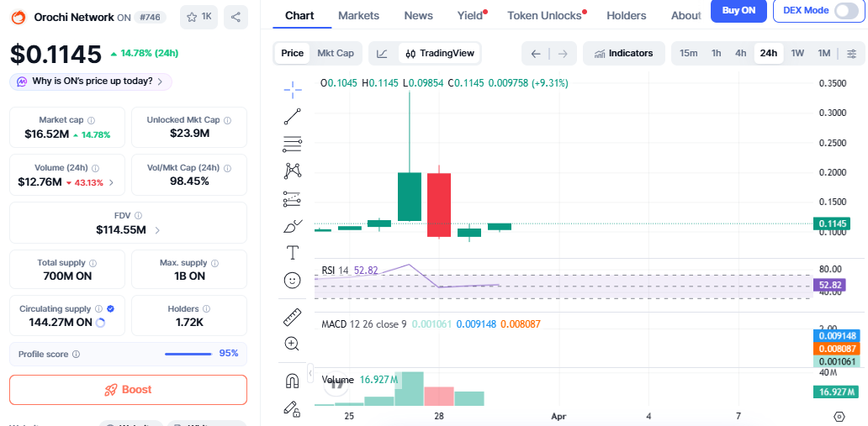
Task: Click the #746 rank badge
Action: click(150, 17)
